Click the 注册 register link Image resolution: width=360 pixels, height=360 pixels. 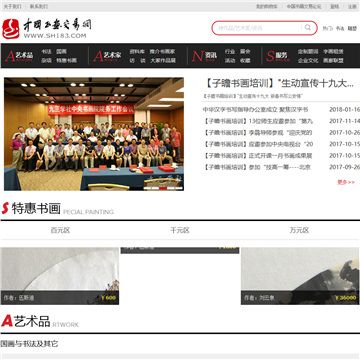(352, 6)
